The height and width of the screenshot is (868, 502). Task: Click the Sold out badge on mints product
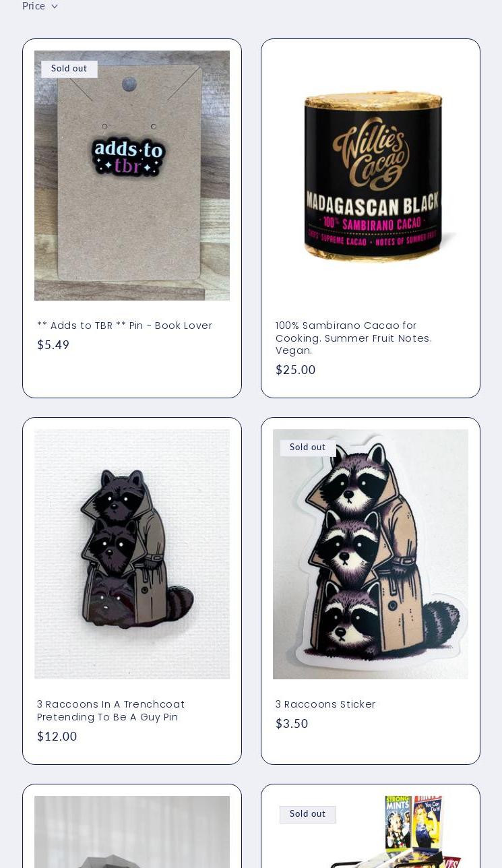tap(308, 814)
